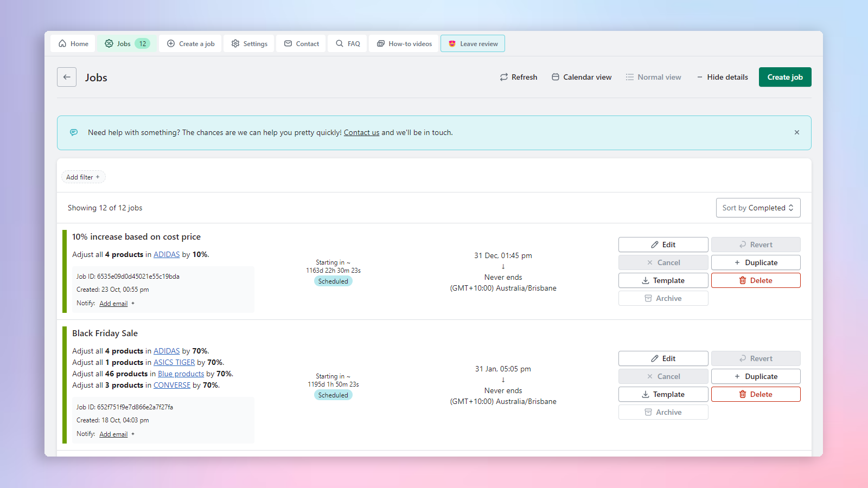Open the ADIDAS link in Black Friday Sale
The width and height of the screenshot is (868, 488).
pyautogui.click(x=167, y=351)
